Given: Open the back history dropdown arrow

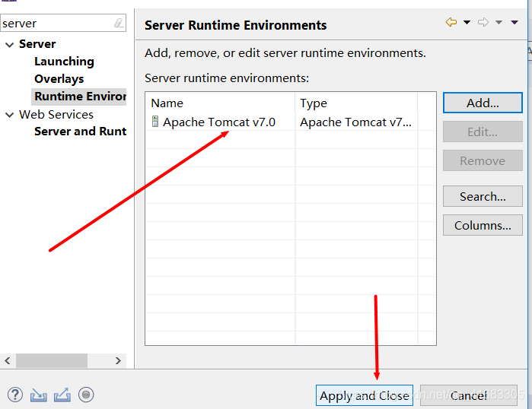Looking at the screenshot, I should pyautogui.click(x=467, y=22).
